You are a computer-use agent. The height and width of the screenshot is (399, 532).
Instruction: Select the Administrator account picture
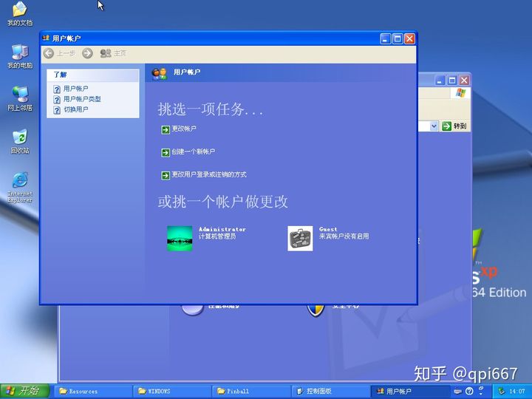click(x=180, y=239)
